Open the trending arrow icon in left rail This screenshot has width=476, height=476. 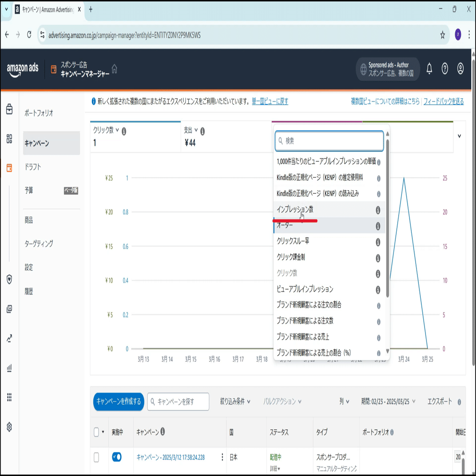pos(9,338)
